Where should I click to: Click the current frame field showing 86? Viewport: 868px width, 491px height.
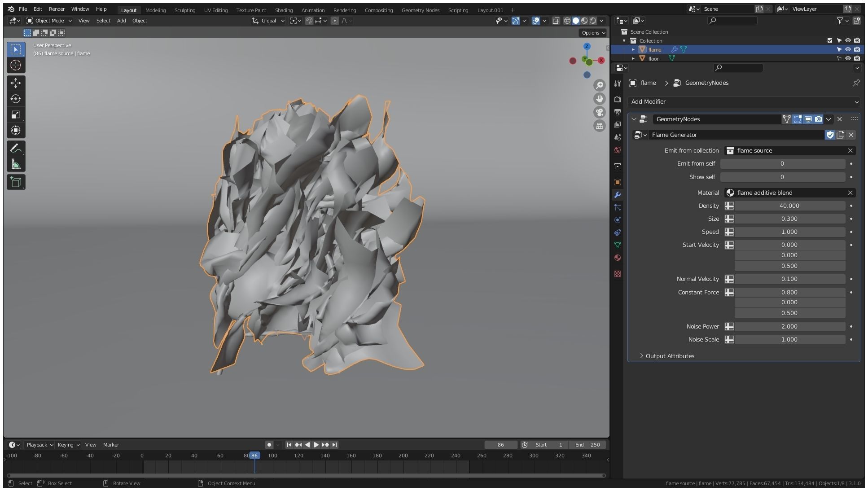click(x=500, y=445)
